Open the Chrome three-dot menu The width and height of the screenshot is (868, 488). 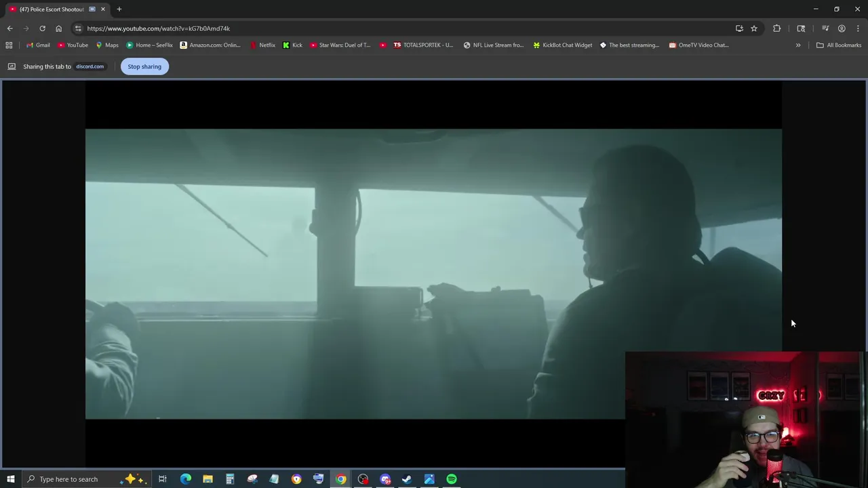(858, 28)
